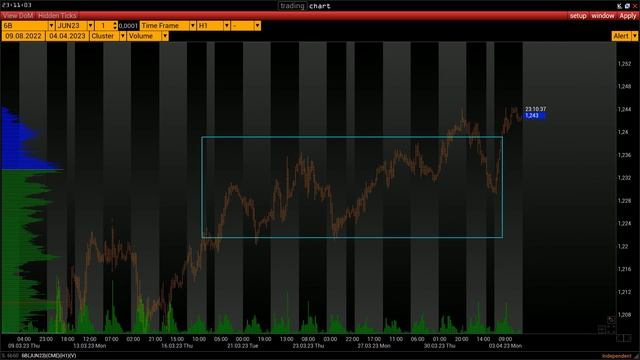This screenshot has width=640, height=360.
Task: Open the Time Frame dropdown arrow
Action: [192, 26]
